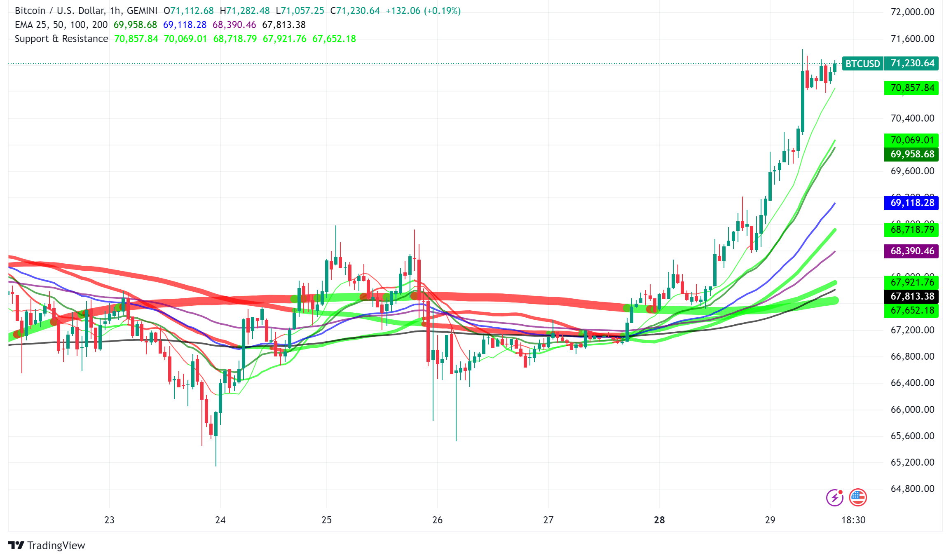This screenshot has height=560, width=951.
Task: Click the green level label 67,921.76 on the price axis
Action: [911, 282]
